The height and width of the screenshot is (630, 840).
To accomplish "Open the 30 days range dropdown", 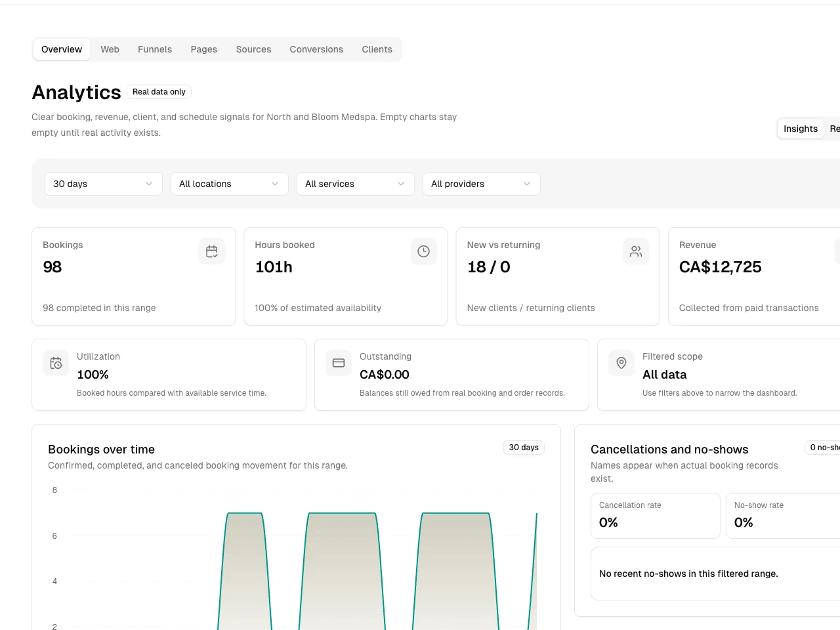I will coord(103,184).
